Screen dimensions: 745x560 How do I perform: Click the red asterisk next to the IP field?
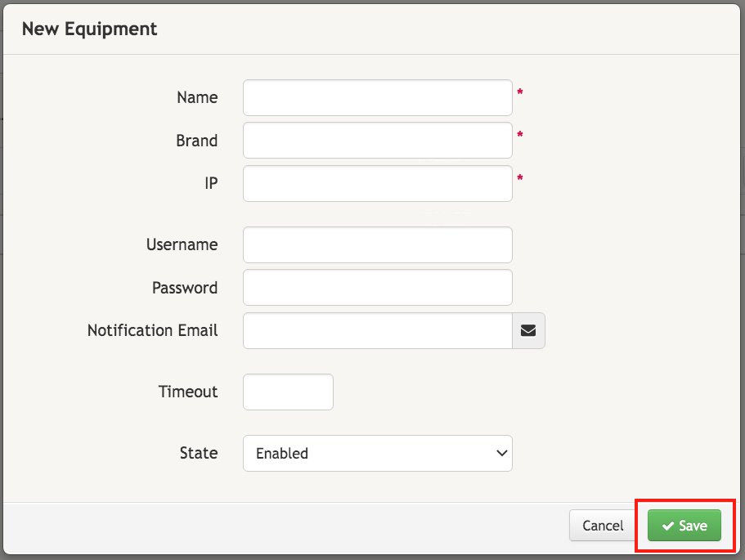(521, 176)
